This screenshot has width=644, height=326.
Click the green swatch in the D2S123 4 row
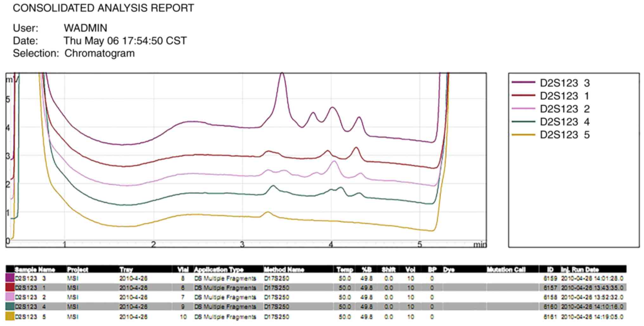point(10,307)
